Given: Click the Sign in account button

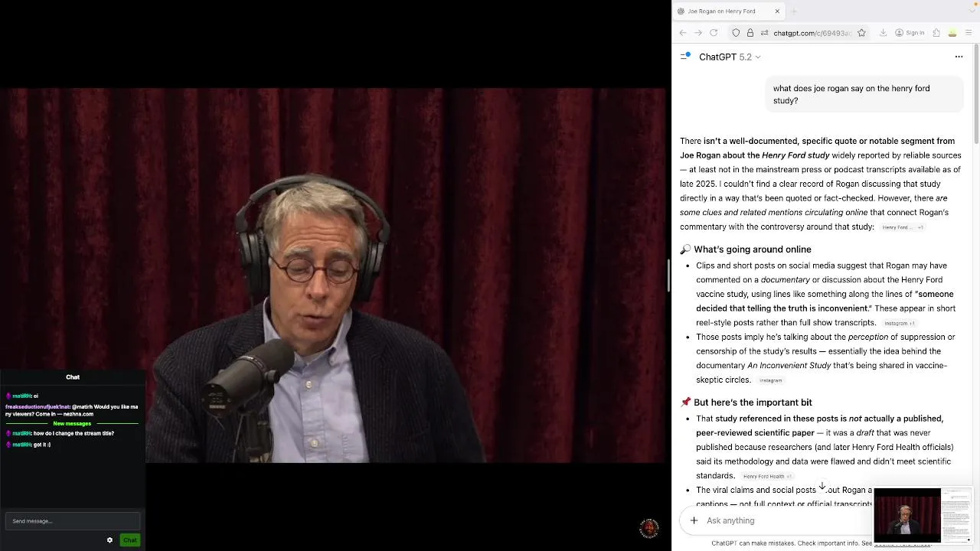Looking at the screenshot, I should (x=910, y=33).
